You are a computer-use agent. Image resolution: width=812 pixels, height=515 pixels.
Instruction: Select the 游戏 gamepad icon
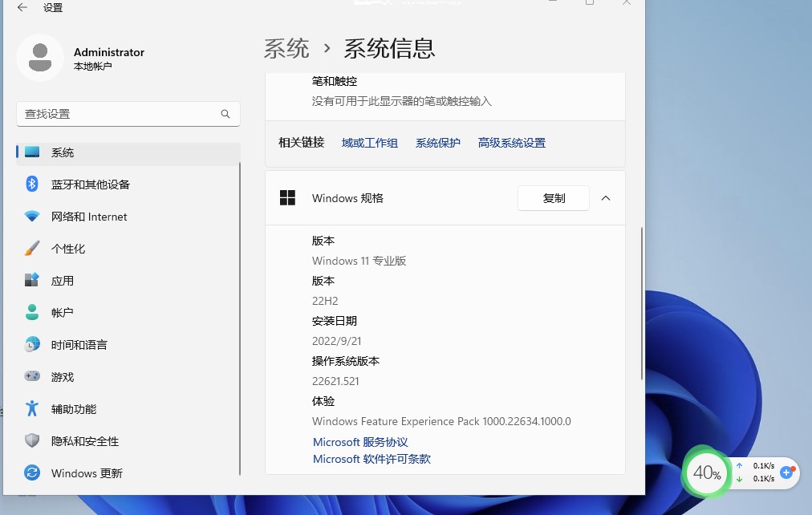[30, 376]
